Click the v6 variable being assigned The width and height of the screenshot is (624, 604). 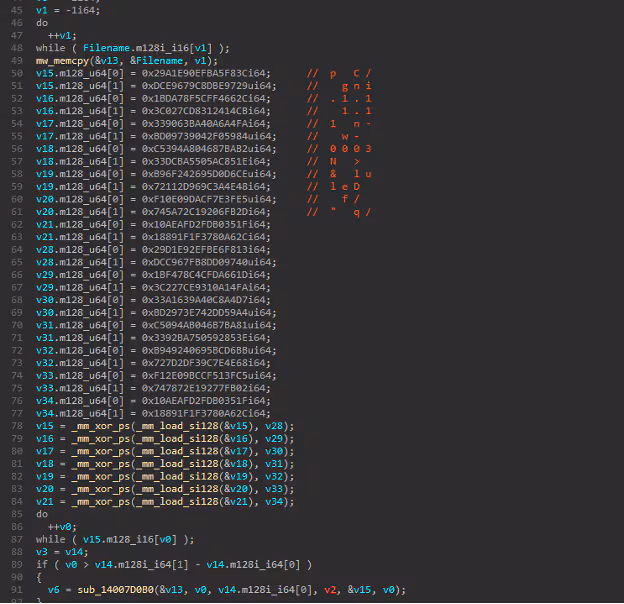[x=54, y=590]
